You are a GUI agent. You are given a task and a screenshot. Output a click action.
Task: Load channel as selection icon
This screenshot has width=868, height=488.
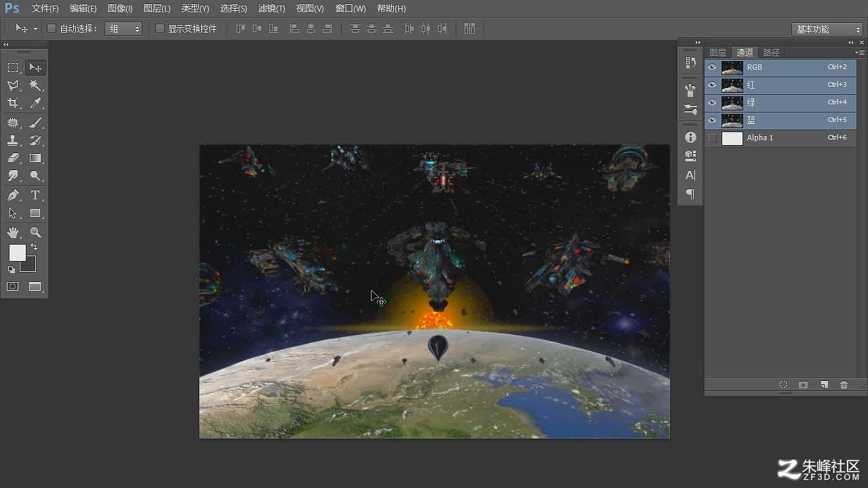tap(783, 384)
